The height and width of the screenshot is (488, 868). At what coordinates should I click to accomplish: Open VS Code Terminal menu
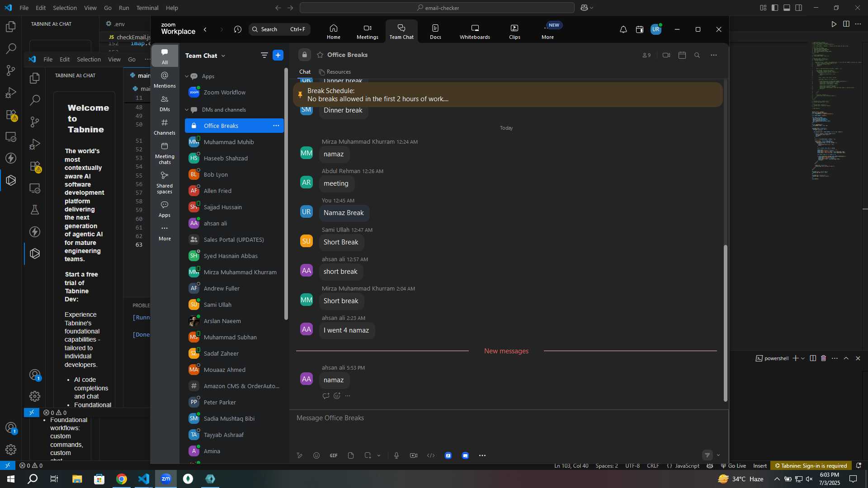click(147, 8)
